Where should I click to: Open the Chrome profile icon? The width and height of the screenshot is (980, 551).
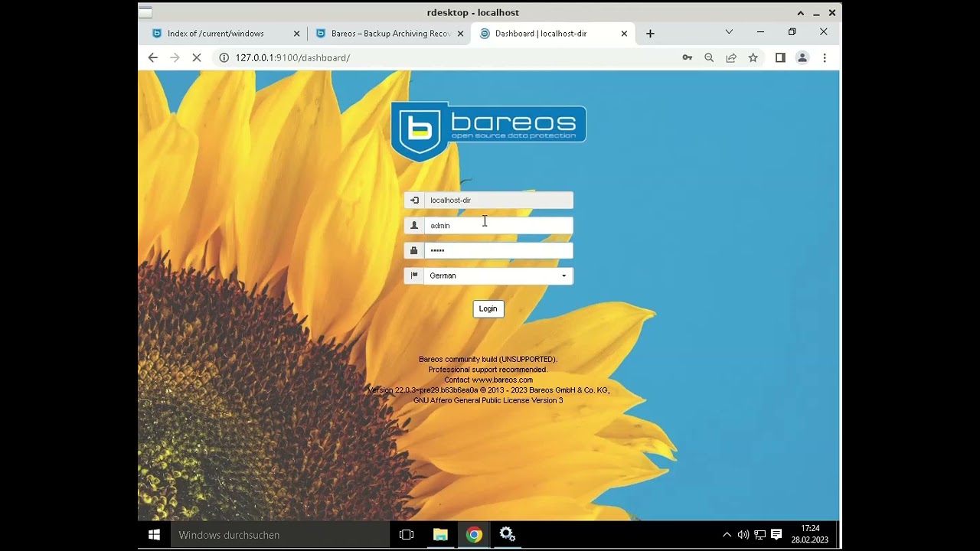tap(802, 57)
